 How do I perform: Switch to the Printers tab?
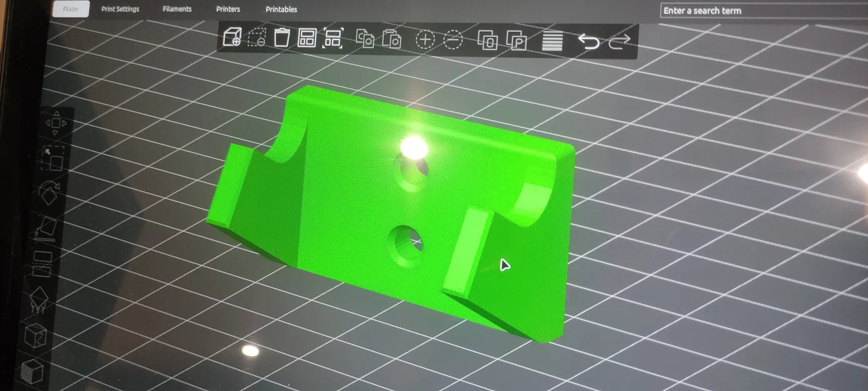(228, 9)
